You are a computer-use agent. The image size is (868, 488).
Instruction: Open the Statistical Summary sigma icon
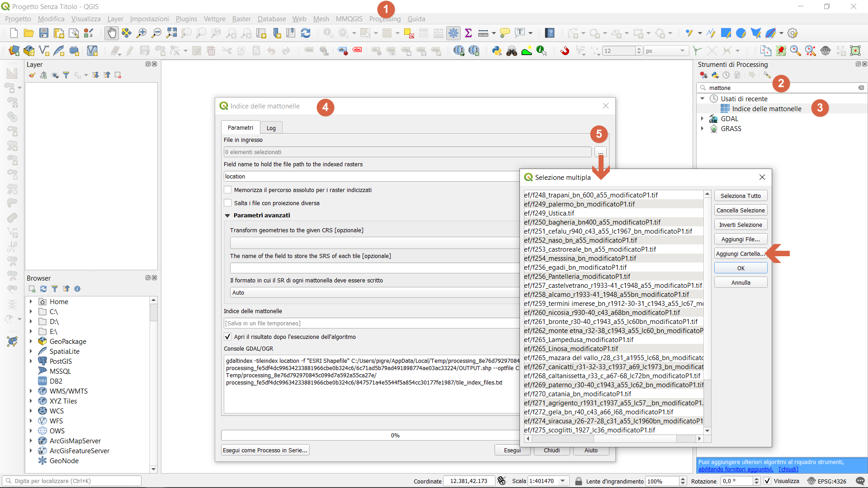pos(468,33)
